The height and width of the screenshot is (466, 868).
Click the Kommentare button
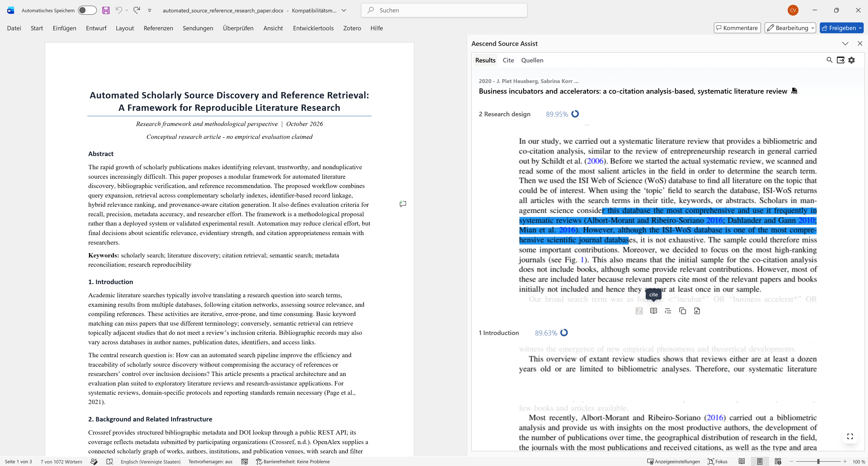click(737, 28)
